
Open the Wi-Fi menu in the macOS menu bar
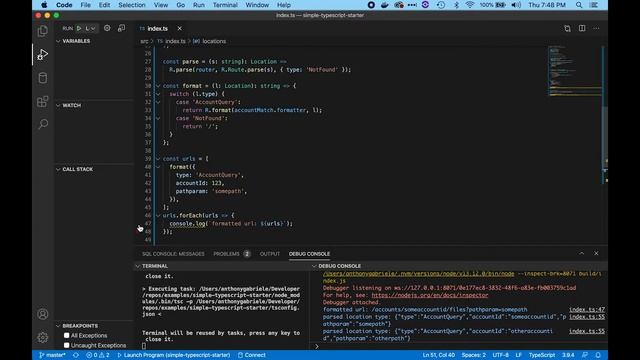470,5
